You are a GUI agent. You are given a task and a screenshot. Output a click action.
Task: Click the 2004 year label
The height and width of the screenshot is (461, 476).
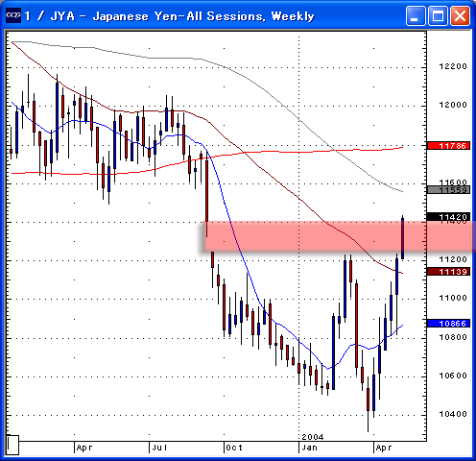click(313, 437)
